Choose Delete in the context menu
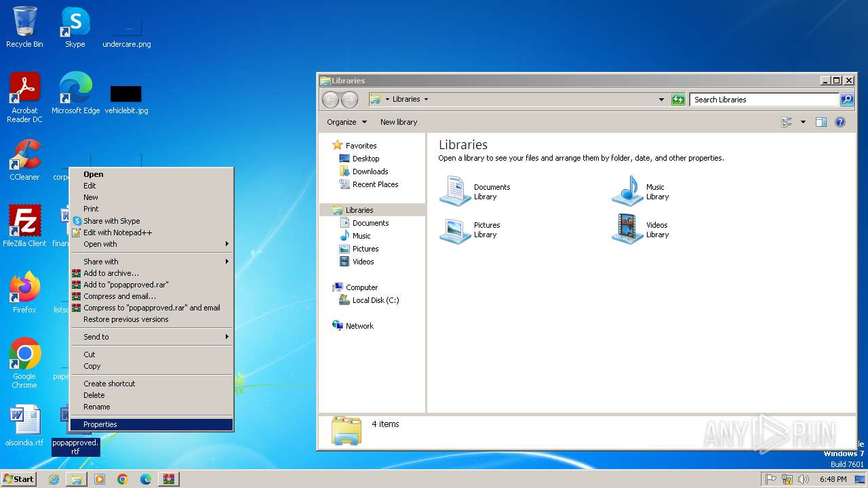This screenshot has width=868, height=488. point(152,395)
